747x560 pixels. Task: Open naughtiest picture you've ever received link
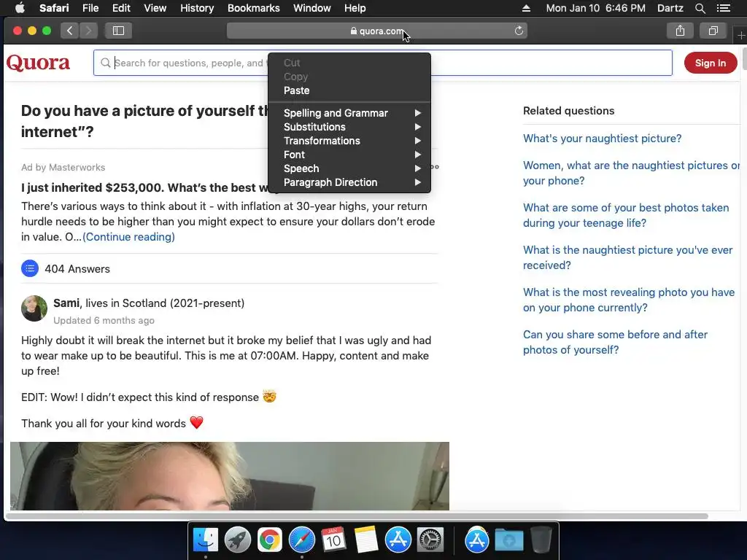pos(628,257)
